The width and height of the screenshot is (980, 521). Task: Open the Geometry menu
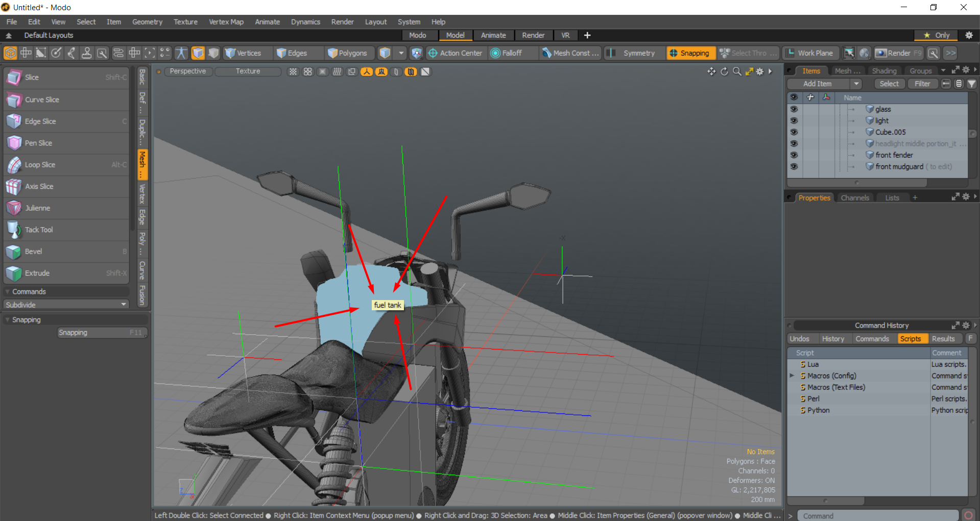(147, 22)
